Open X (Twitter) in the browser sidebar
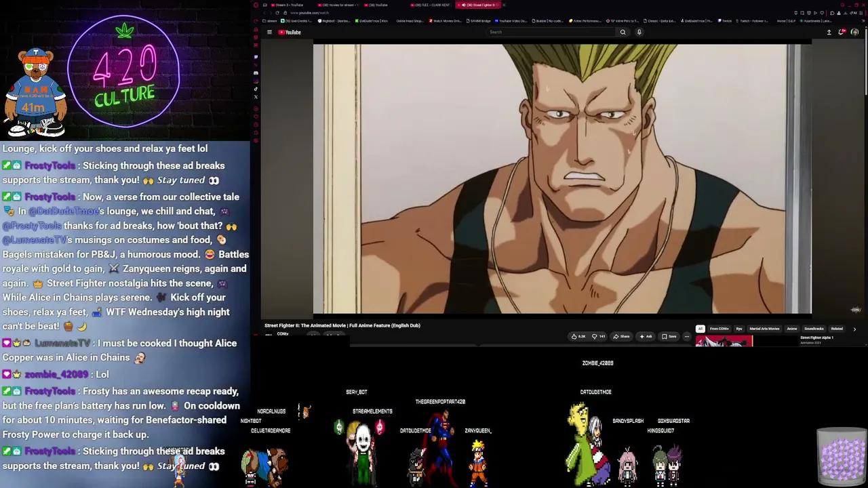The image size is (868, 488). point(256,97)
